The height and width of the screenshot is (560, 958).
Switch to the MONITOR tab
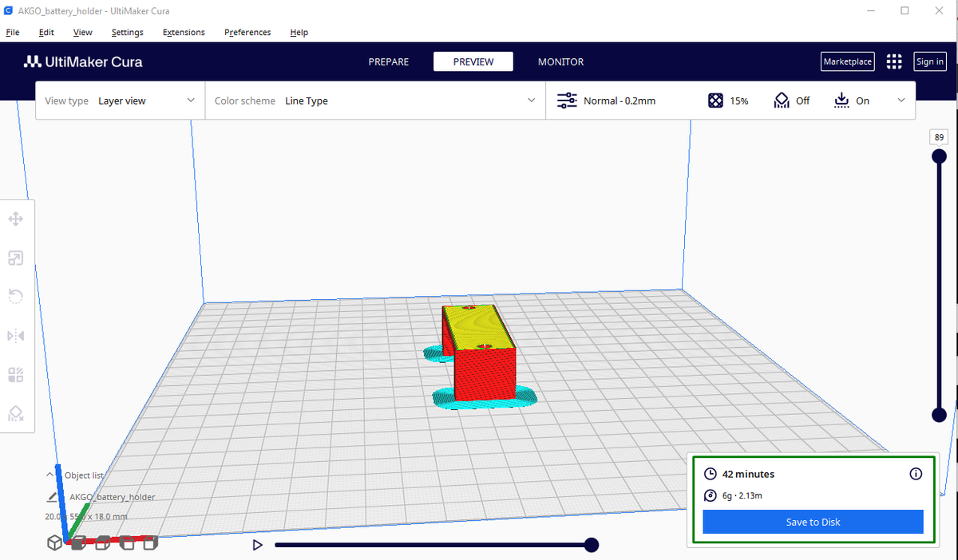561,61
